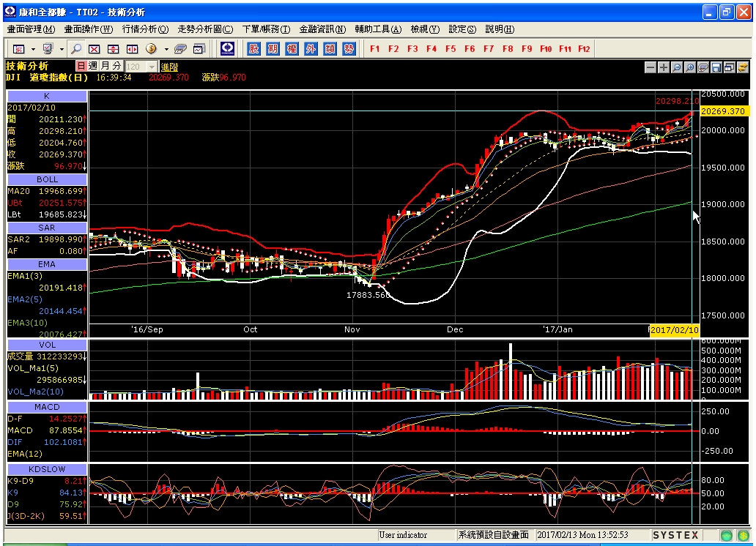This screenshot has height=546, width=756.
Task: Click the drawing tool icon in chart controls
Action: [703, 67]
